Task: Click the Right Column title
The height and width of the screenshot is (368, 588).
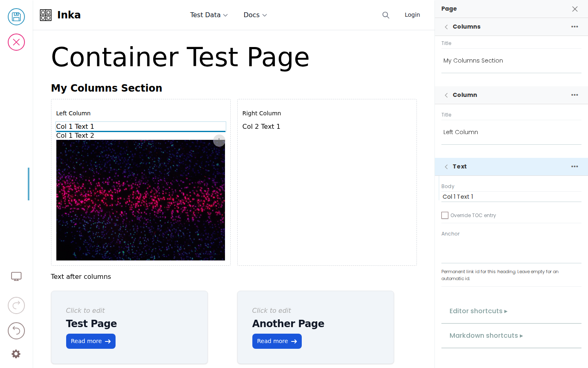Action: click(262, 113)
